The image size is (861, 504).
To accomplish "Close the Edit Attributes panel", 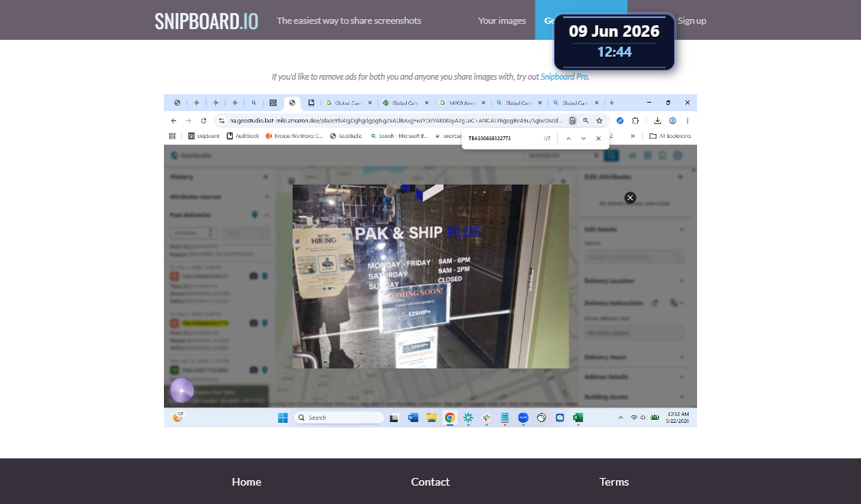I will (680, 177).
